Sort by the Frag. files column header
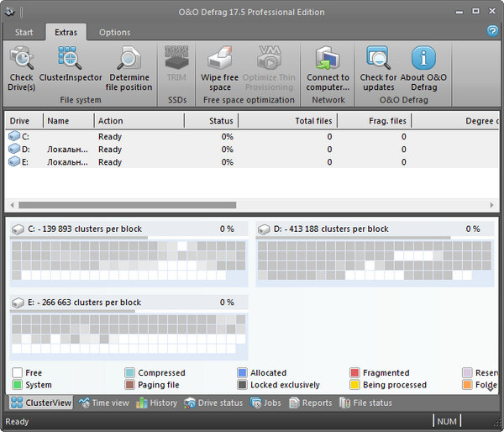504x432 pixels. (374, 121)
